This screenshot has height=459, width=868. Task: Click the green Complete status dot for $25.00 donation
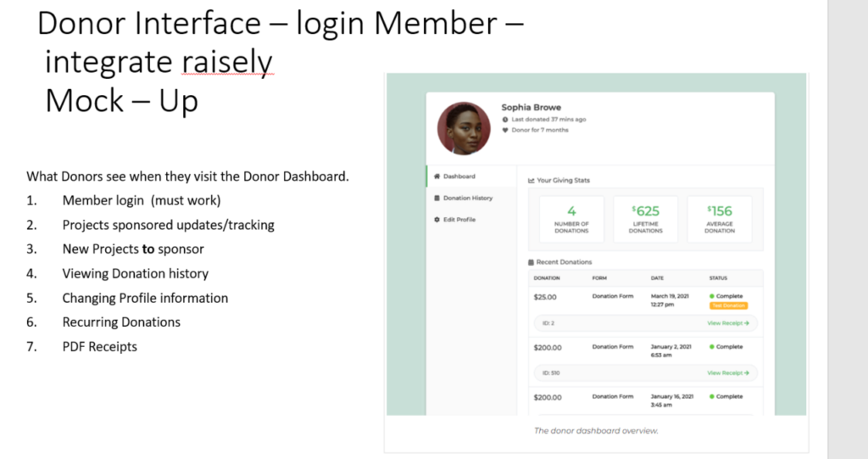(x=711, y=296)
